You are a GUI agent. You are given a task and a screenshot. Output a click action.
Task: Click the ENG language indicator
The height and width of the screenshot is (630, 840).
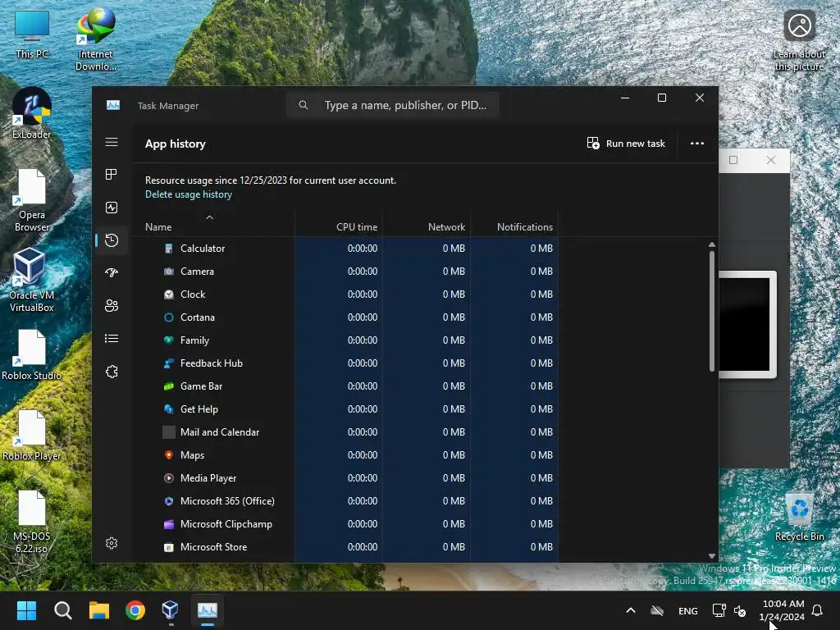click(688, 611)
